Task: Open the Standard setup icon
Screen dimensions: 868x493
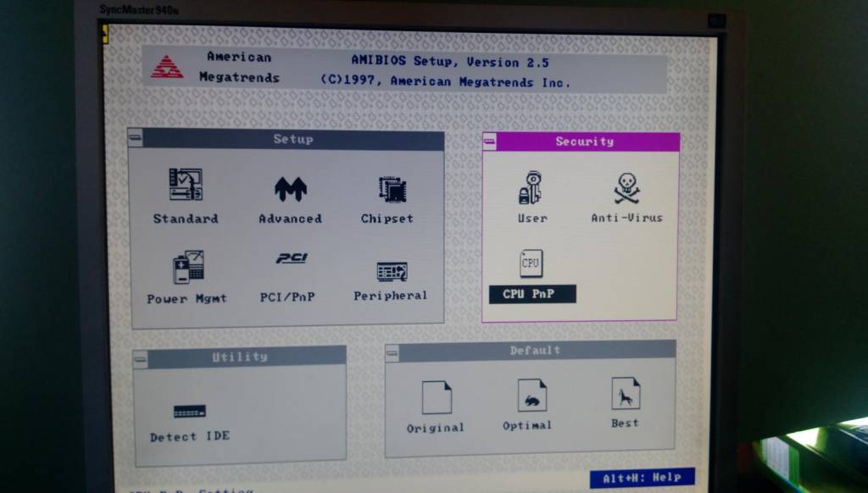Action: 186,185
